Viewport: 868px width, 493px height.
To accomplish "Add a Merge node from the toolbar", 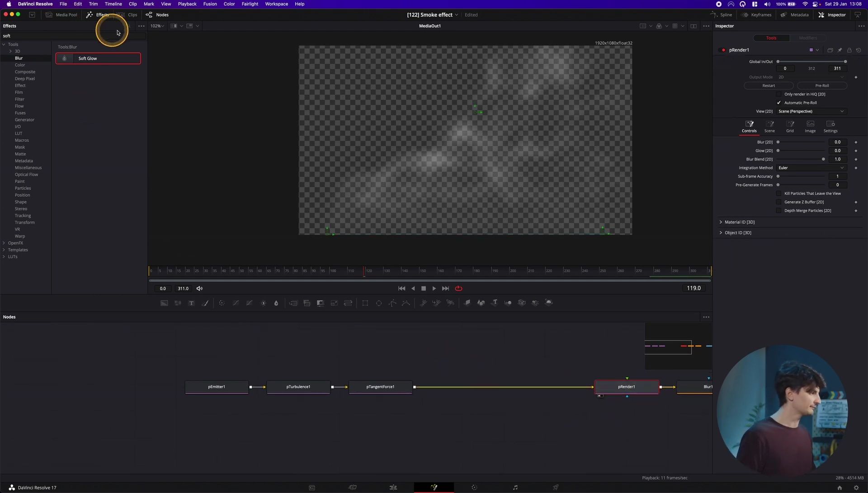I will pyautogui.click(x=293, y=303).
